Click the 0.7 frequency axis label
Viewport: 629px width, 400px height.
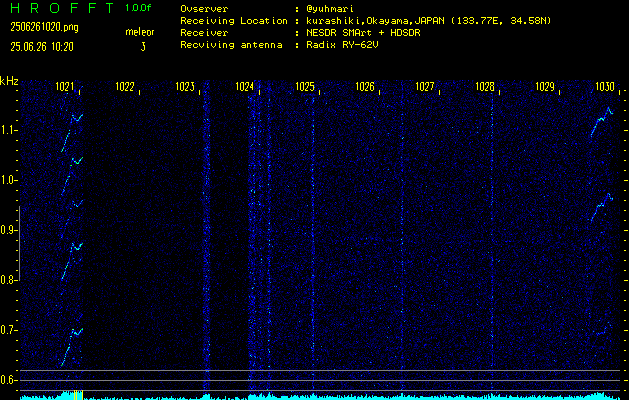point(8,330)
